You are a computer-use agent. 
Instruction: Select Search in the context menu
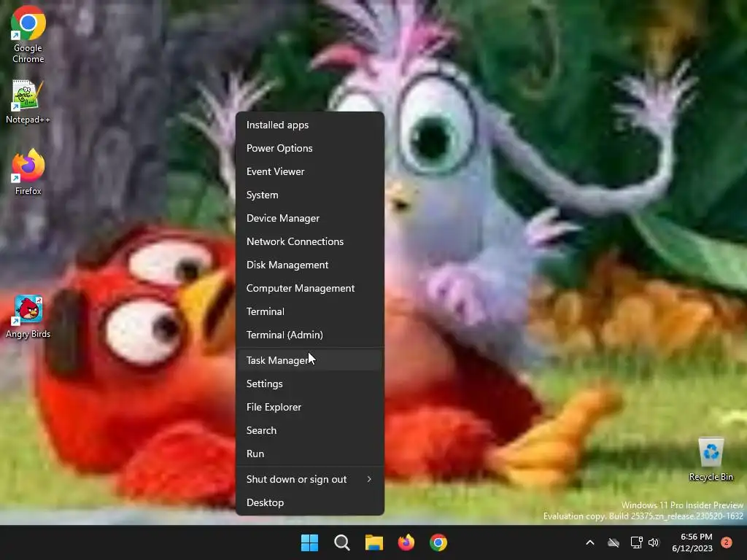(x=309, y=430)
